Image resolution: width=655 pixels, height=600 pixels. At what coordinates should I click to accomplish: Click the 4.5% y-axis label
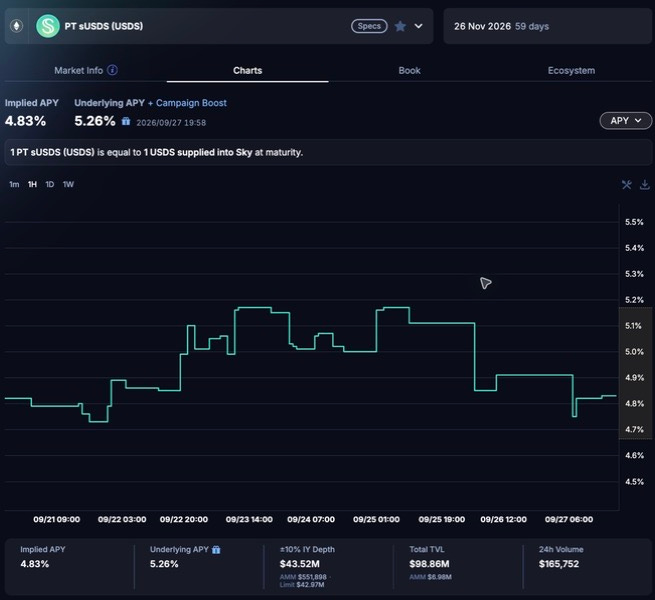click(634, 482)
